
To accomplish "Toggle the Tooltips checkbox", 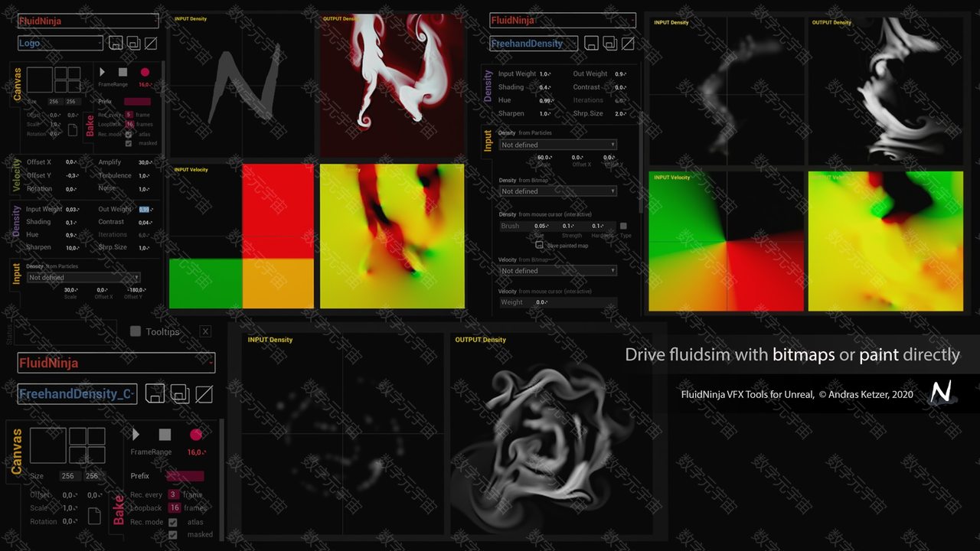I will coord(136,331).
